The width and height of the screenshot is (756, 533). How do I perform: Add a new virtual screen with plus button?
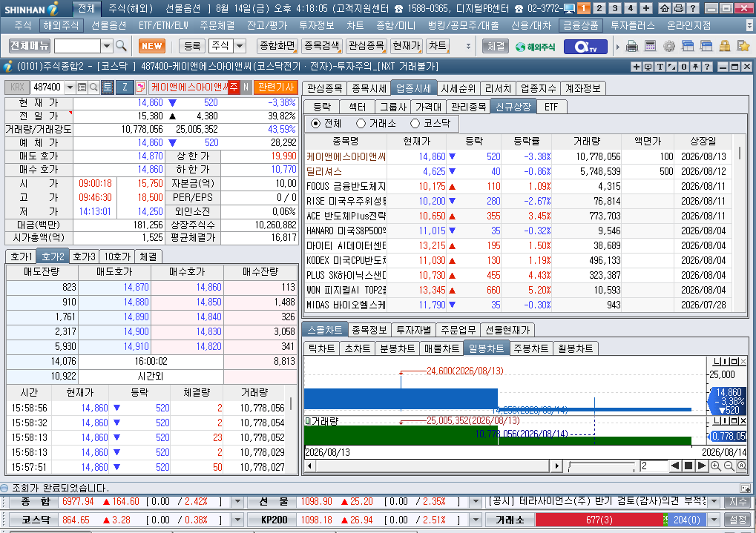[x=646, y=8]
